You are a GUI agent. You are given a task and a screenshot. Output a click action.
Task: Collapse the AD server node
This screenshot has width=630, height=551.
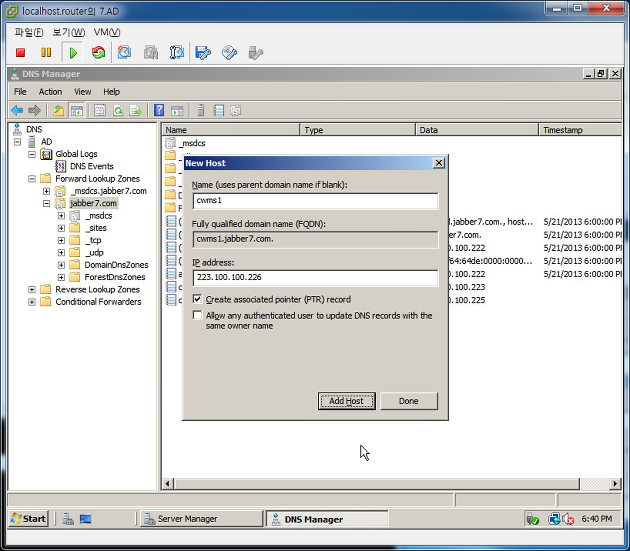pos(17,142)
